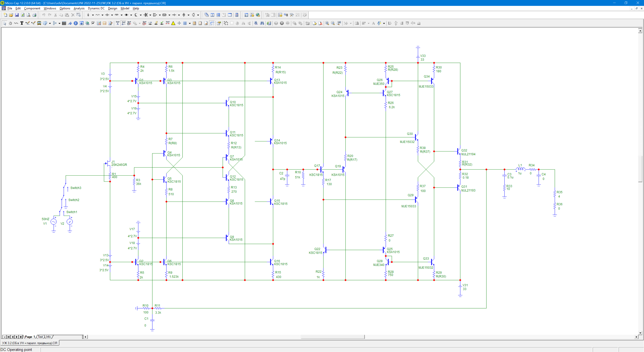The image size is (644, 352).
Task: Select the УЖ 3.2 circuit window tab
Action: 30,343
